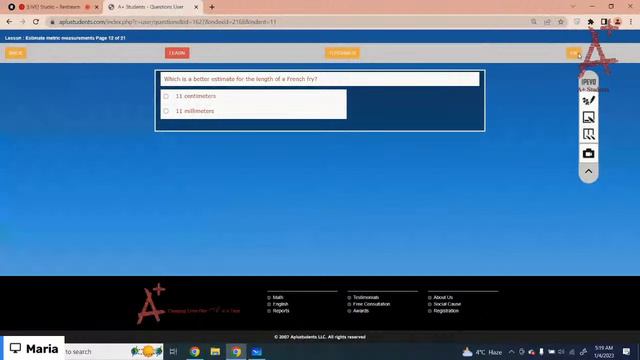
Task: Switch to the A+ Students Questions User tab
Action: tap(151, 7)
